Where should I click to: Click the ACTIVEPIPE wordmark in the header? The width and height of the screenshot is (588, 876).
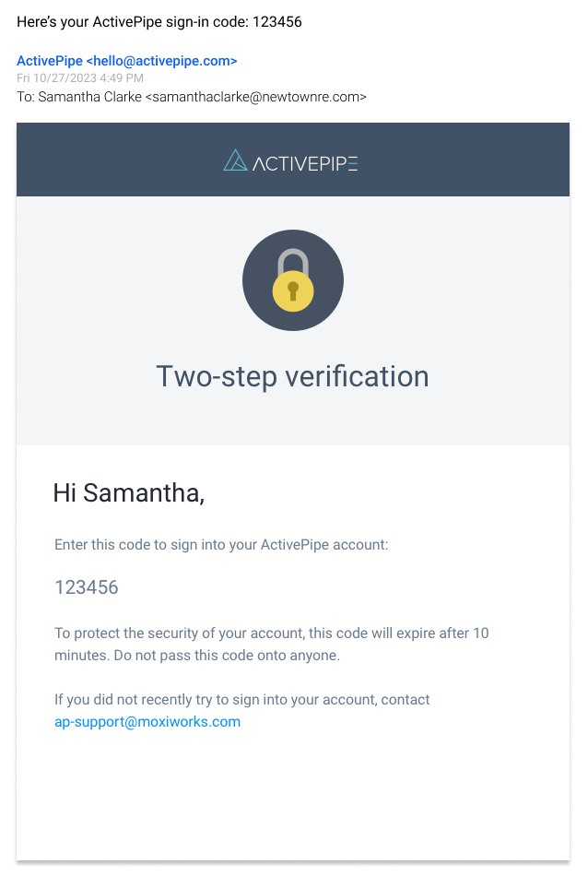305,164
